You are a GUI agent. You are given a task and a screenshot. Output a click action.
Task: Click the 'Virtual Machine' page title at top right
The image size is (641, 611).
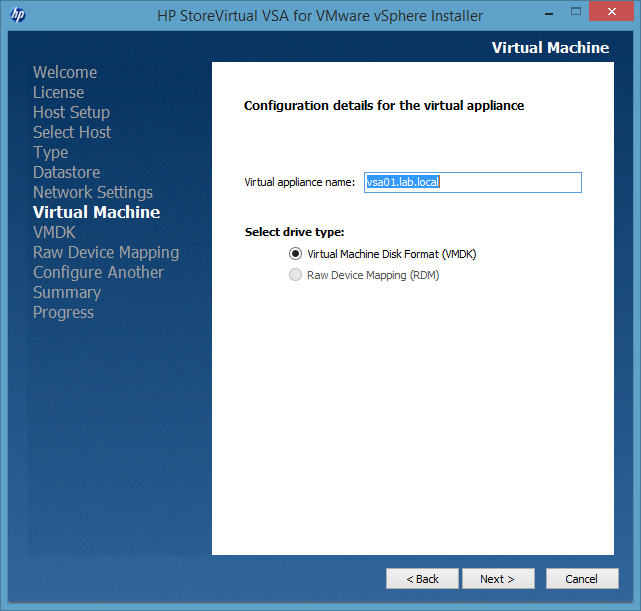point(550,48)
